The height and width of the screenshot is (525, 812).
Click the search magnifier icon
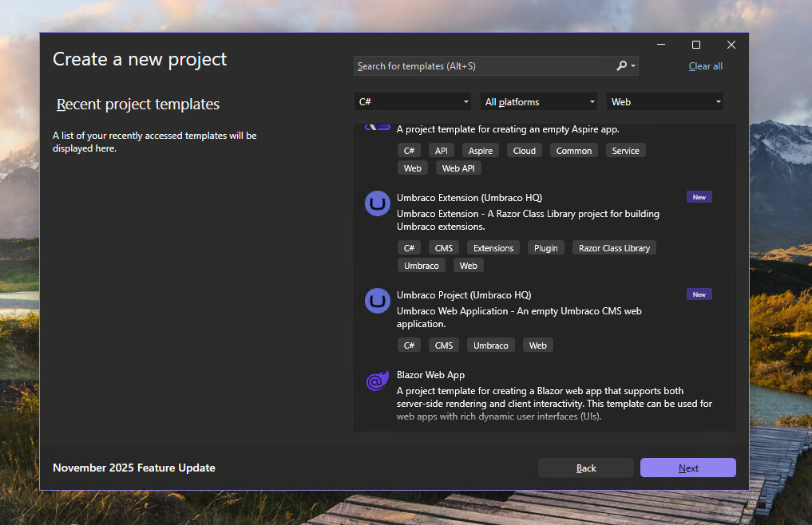click(622, 66)
